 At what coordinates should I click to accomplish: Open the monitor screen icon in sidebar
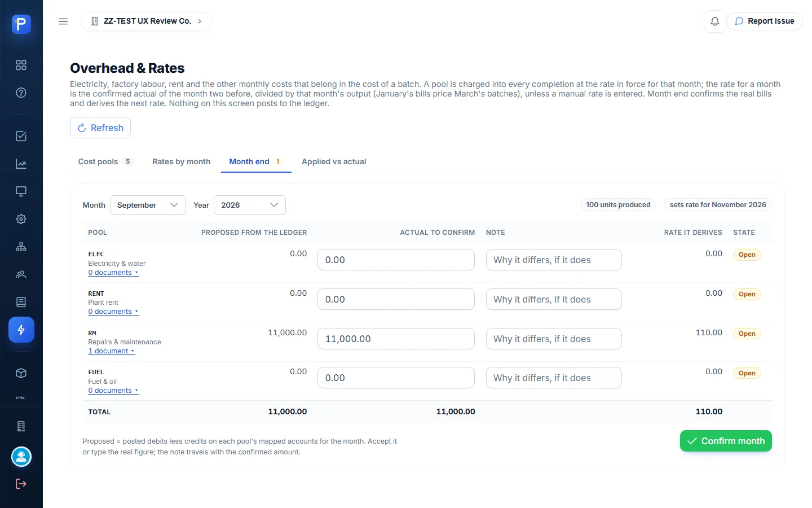[x=21, y=191]
